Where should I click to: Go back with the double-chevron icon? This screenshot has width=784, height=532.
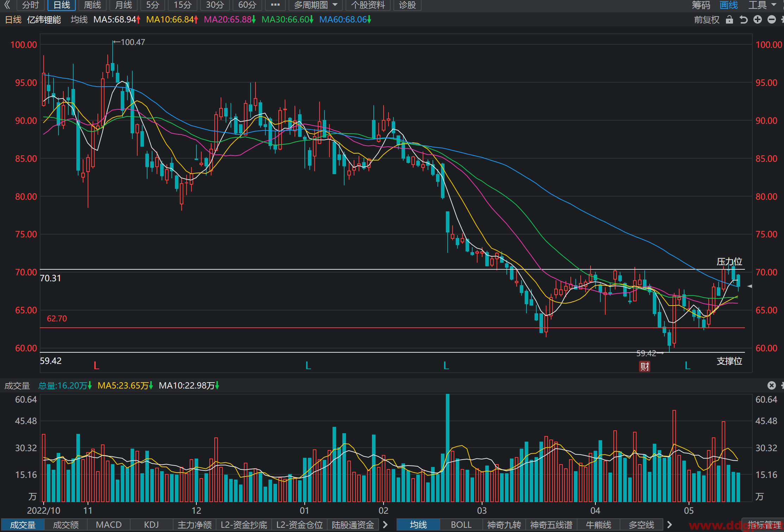(x=7, y=5)
